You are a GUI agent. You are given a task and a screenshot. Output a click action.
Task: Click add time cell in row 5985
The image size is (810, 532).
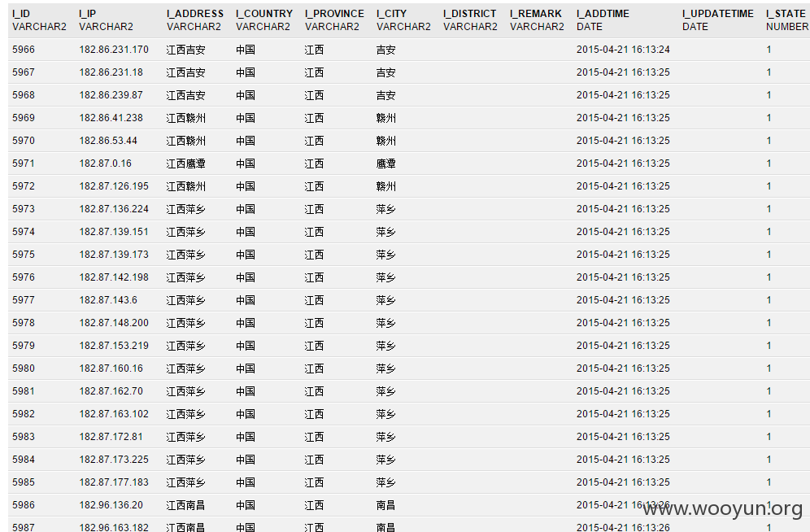623,482
